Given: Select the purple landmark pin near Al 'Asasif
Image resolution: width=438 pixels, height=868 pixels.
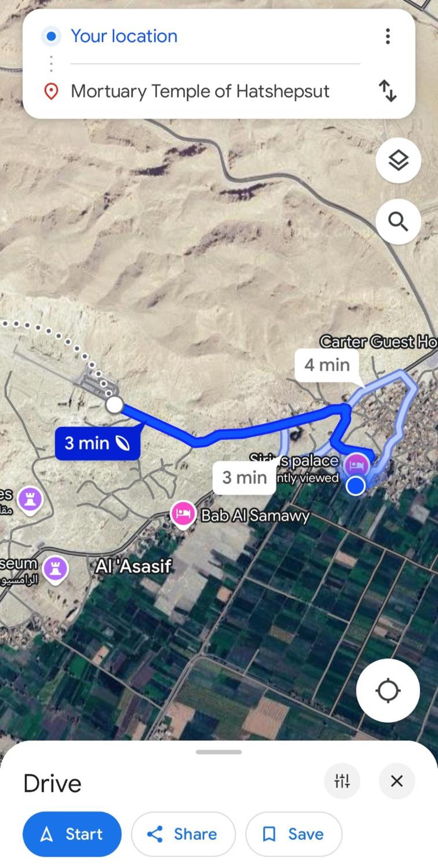Looking at the screenshot, I should point(56,569).
